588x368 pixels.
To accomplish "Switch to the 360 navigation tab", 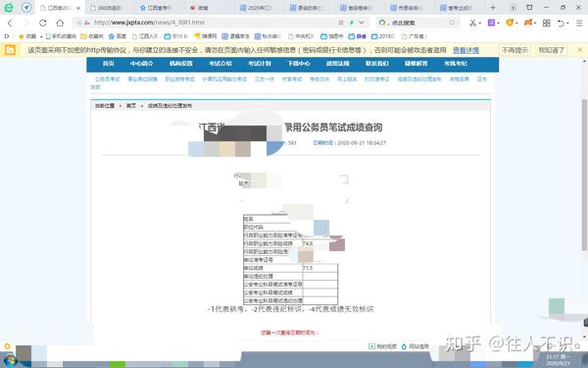I will (110, 8).
